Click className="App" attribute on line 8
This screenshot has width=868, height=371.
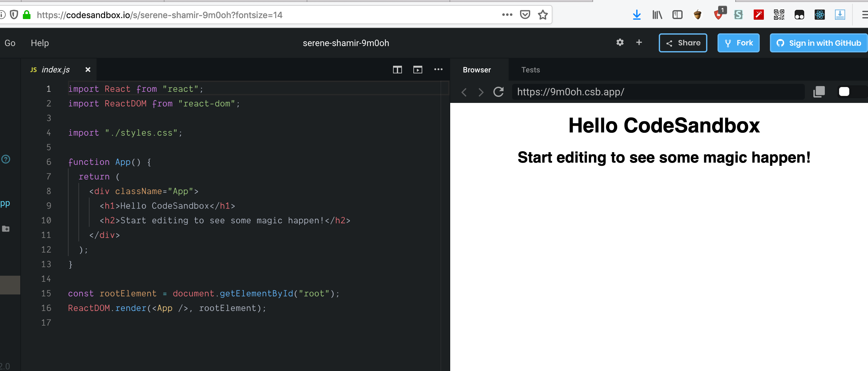[x=154, y=192]
